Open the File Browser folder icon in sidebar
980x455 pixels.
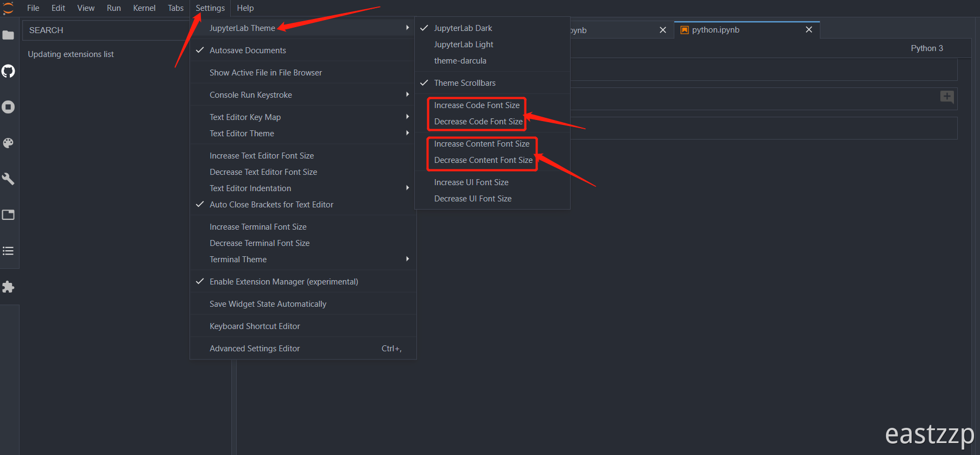(8, 35)
